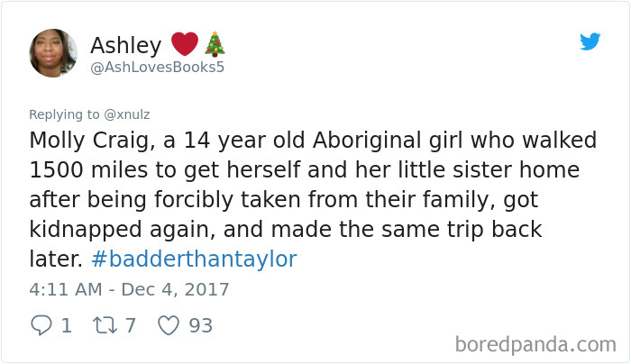631x364 pixels.
Task: Click the reply speech bubble icon
Action: (x=41, y=325)
